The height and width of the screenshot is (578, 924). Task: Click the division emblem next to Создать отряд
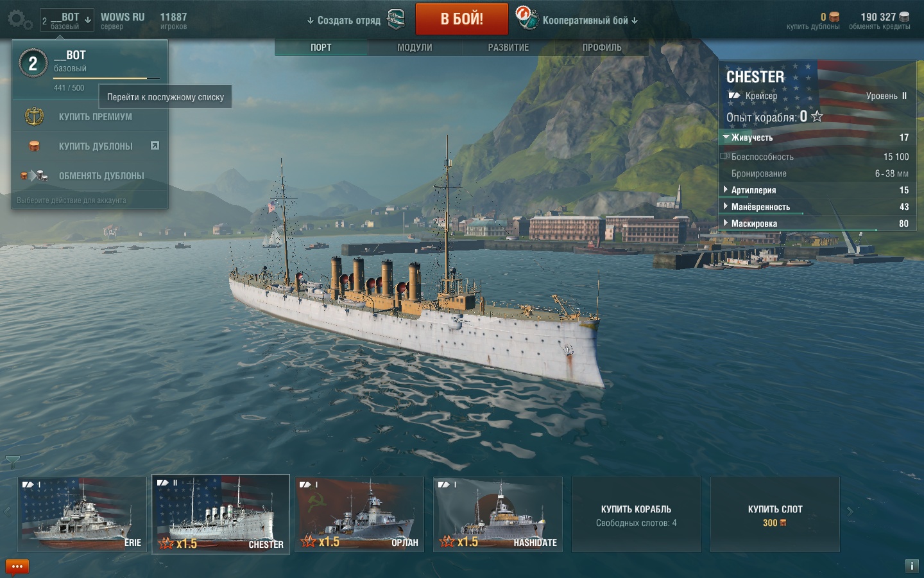[397, 20]
